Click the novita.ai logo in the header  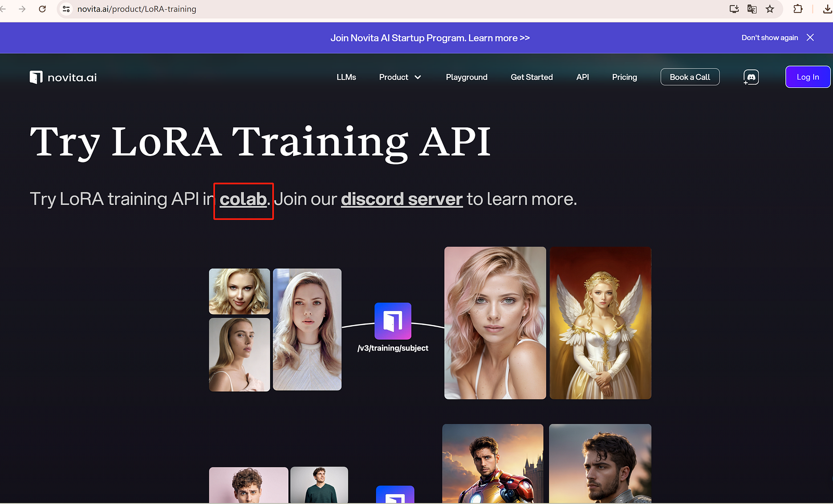tap(63, 77)
